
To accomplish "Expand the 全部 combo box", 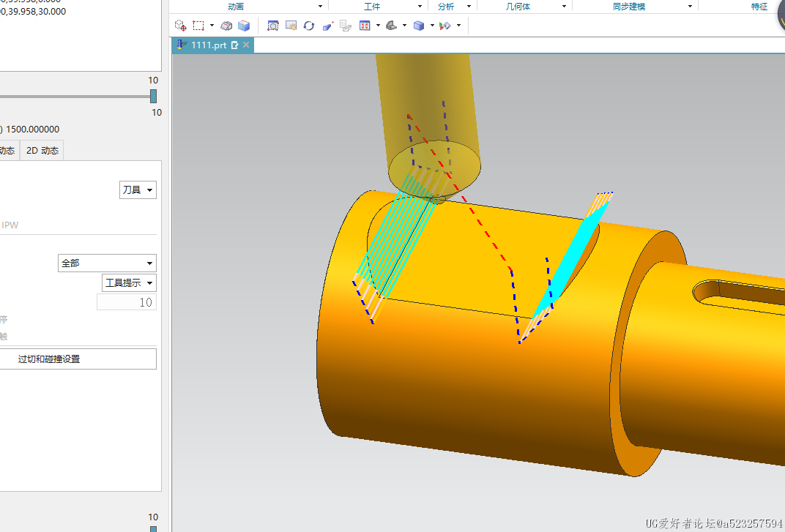I will pyautogui.click(x=107, y=263).
